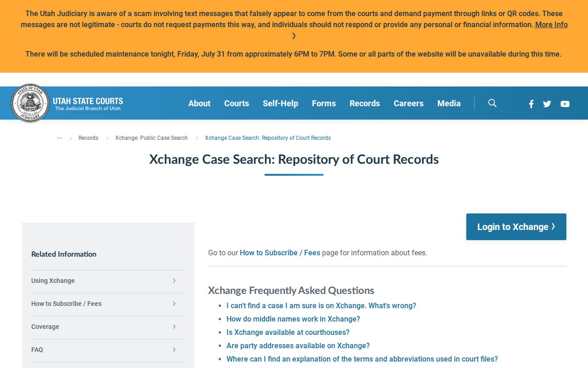The height and width of the screenshot is (368, 588).
Task: Open FAQ sidebar item
Action: coord(108,350)
